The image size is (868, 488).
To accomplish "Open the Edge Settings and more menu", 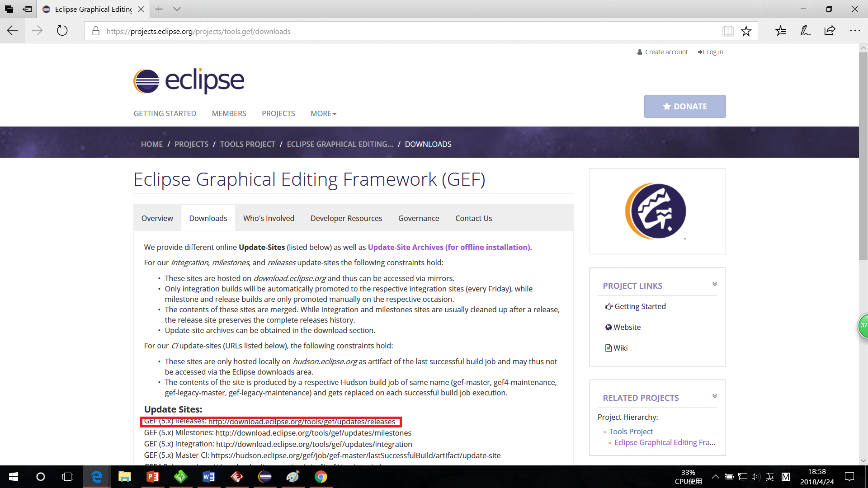I will pos(855,31).
